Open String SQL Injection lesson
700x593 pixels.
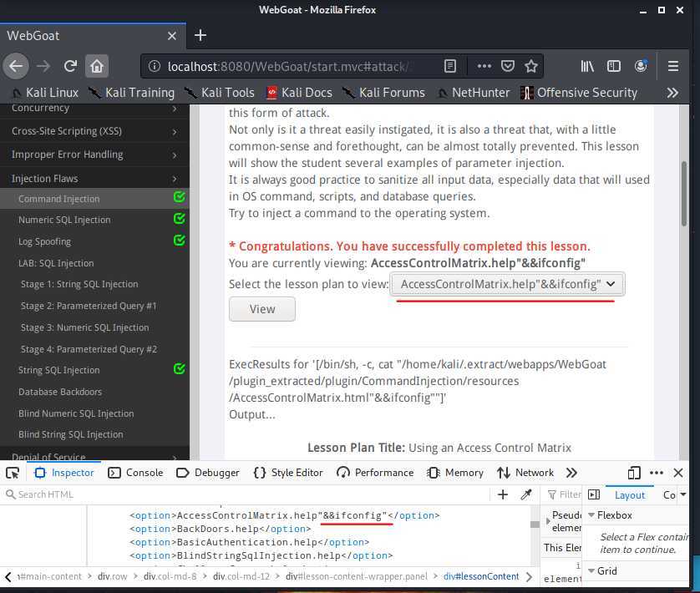(59, 370)
